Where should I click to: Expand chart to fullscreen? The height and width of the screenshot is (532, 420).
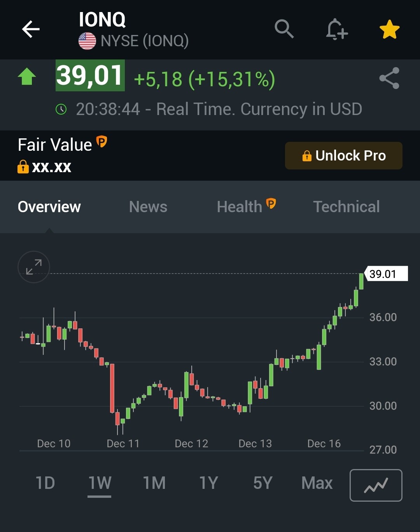click(x=34, y=267)
